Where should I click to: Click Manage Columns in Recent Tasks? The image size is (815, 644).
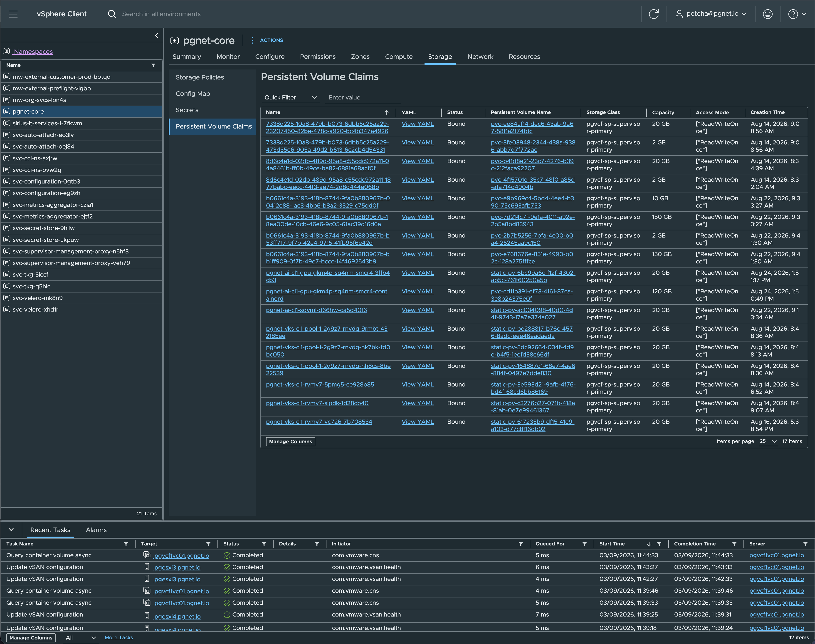[x=31, y=638]
